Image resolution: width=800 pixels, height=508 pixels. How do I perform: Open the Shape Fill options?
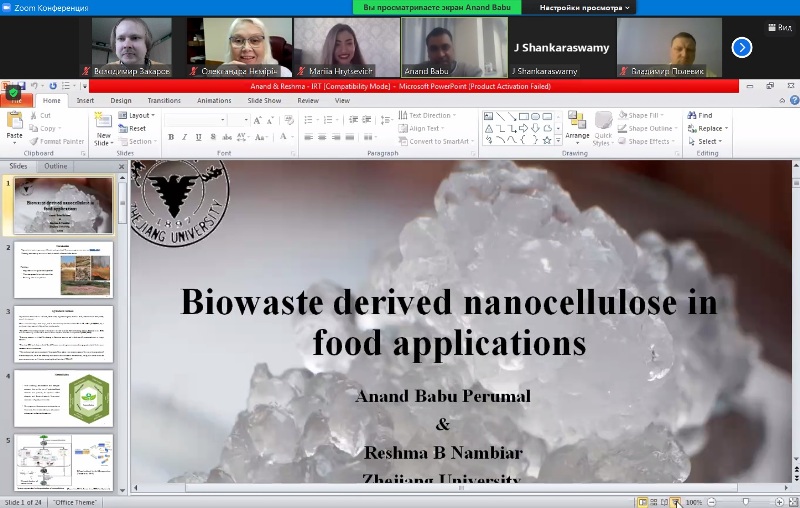click(641, 115)
